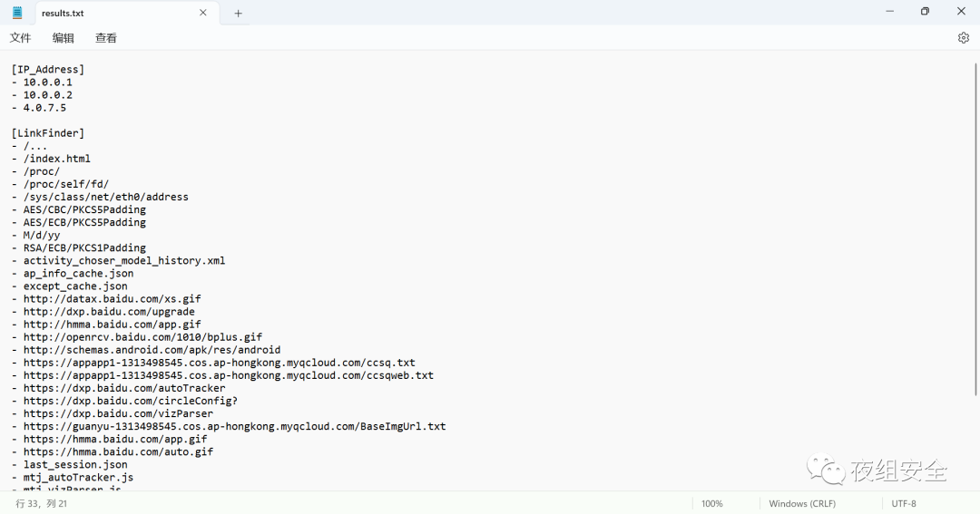The image size is (980, 514).
Task: Click the AES/CBC/PKCS5Padding line
Action: pyautogui.click(x=79, y=209)
